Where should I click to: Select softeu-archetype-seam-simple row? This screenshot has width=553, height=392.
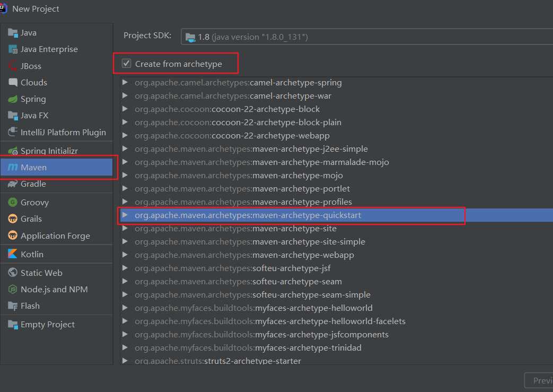[x=337, y=294]
